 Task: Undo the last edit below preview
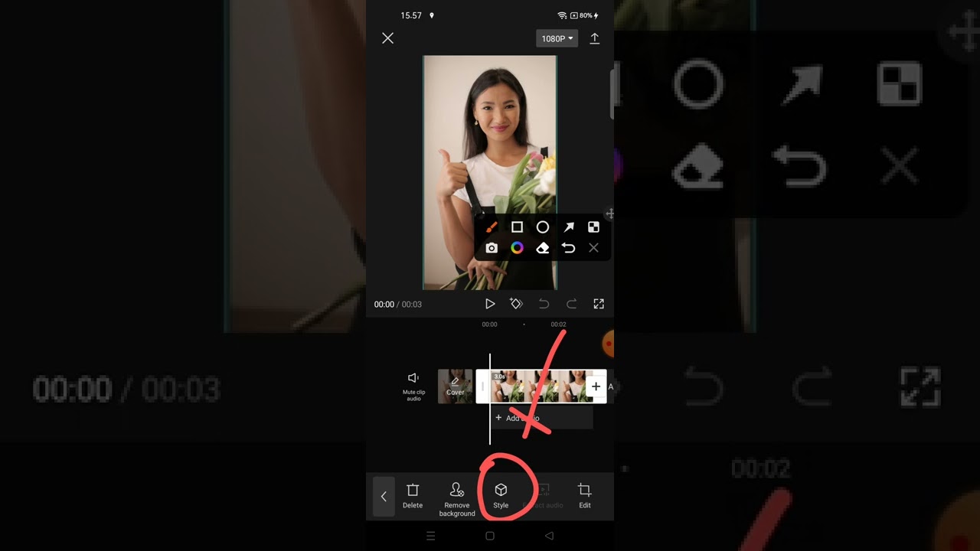[x=544, y=304]
